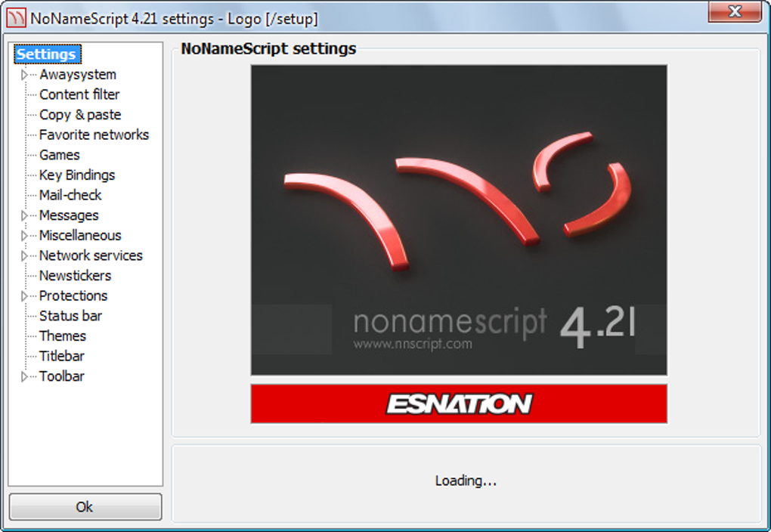Open Key Bindings settings
The height and width of the screenshot is (532, 771).
(77, 175)
